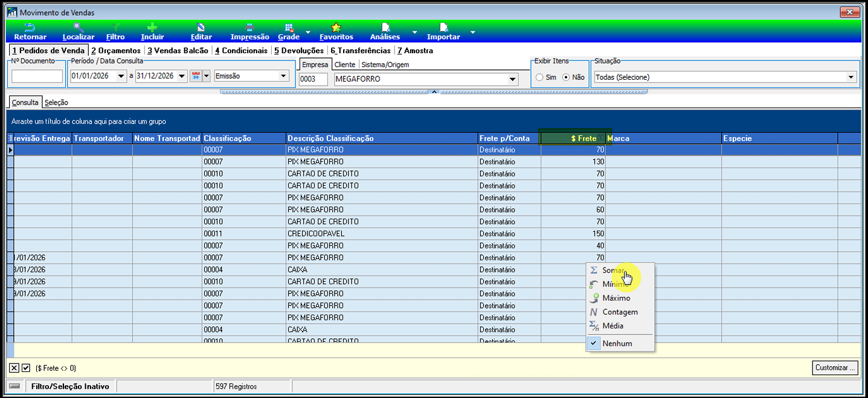Viewport: 868px width, 398px height.
Task: Switch to the 4 Condicionais tab
Action: pos(240,51)
